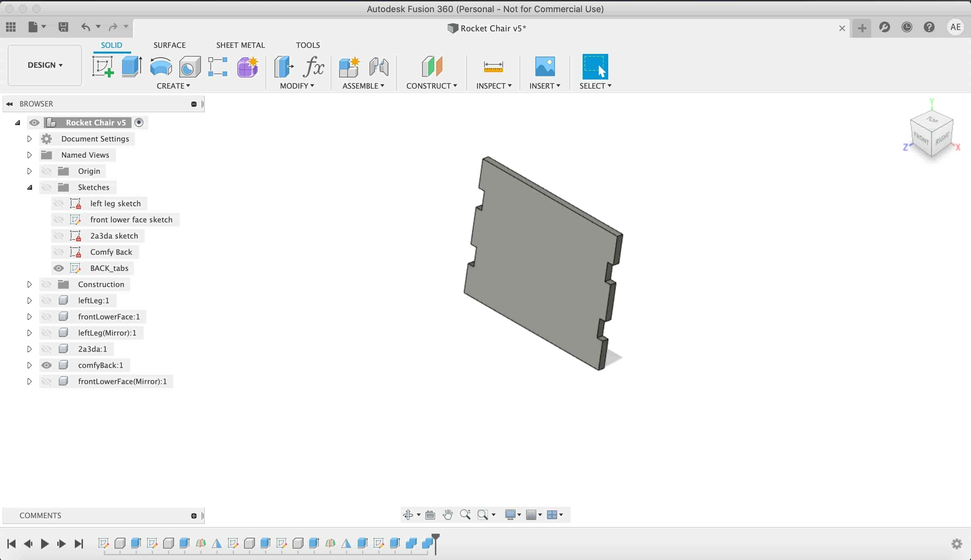The image size is (971, 560).
Task: Collapse the Sketches folder
Action: point(30,187)
